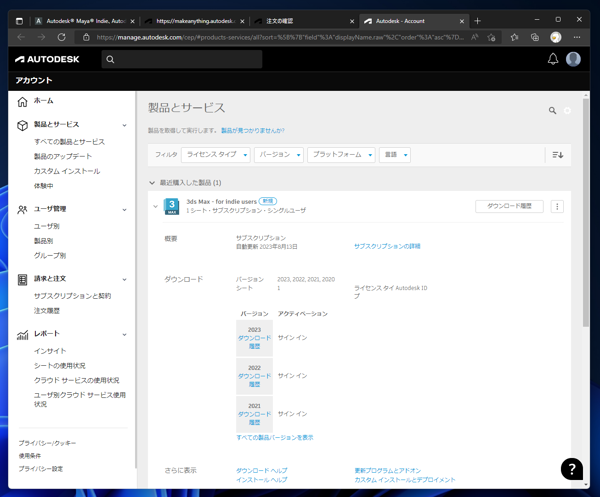
Task: Click the tab actions menu icon
Action: click(20, 21)
